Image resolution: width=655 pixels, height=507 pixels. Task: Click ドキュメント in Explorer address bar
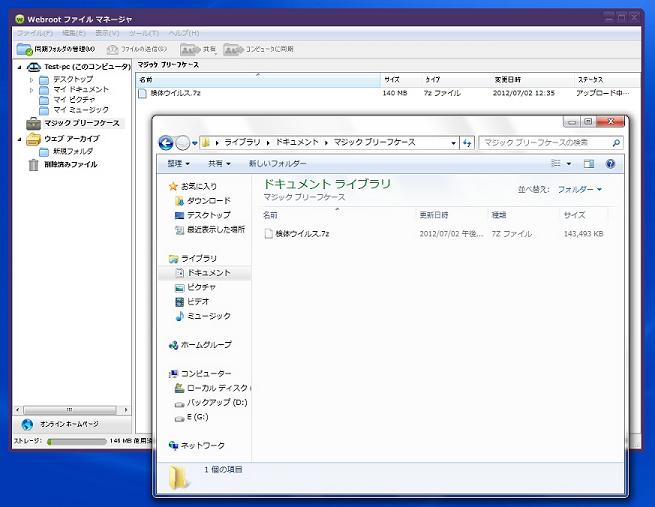[x=297, y=142]
